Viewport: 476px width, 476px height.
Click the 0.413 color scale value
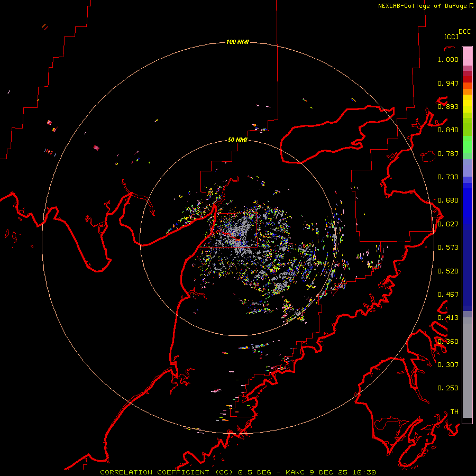pos(448,318)
